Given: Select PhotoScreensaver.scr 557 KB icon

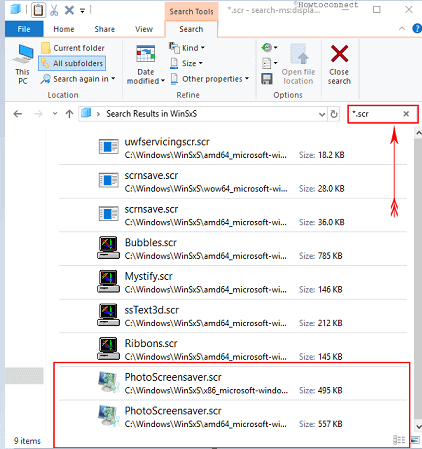Looking at the screenshot, I should [x=109, y=416].
